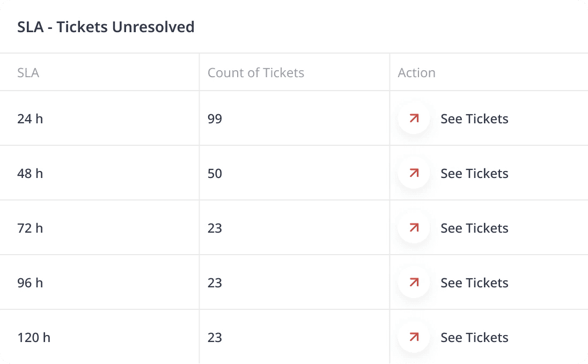Select the 24 h SLA cell
The width and height of the screenshot is (588, 364).
coord(30,118)
